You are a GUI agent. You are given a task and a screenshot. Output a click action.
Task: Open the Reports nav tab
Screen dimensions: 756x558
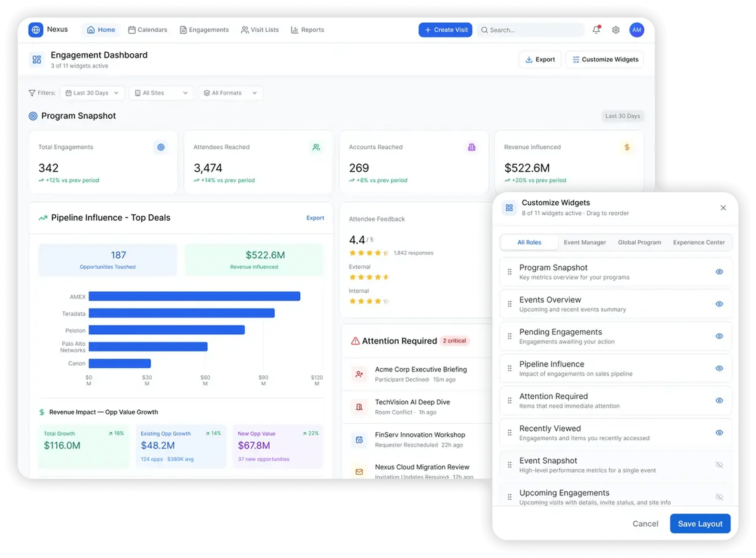click(x=308, y=30)
